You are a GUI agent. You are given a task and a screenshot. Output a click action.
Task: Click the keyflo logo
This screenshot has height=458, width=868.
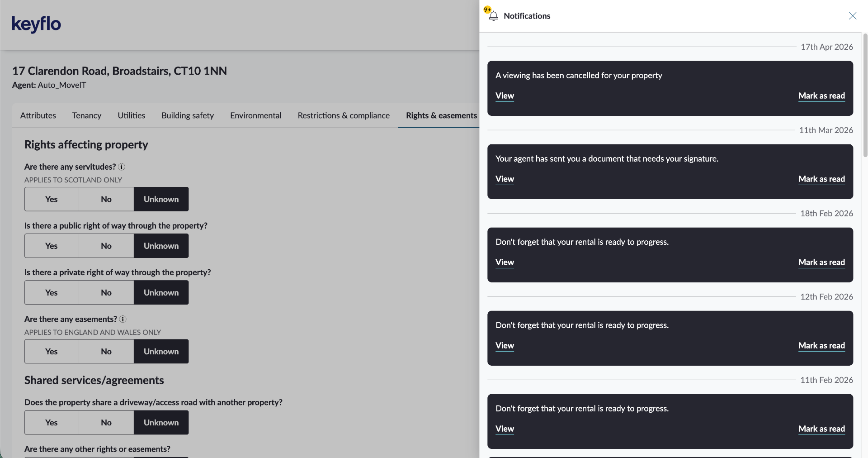point(36,24)
